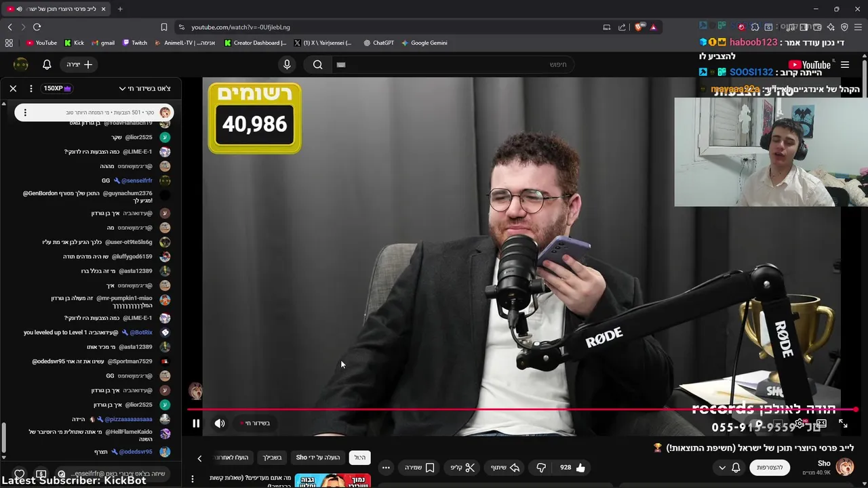Click the red video progress bar
Screen dimensions: 868x488
tap(522, 409)
